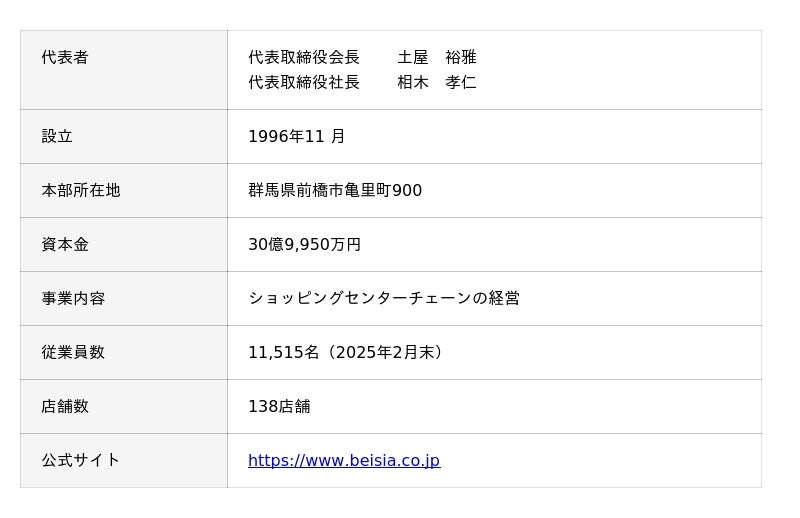Click the （2025年2月末） date note
Image resolution: width=800 pixels, height=518 pixels.
pyautogui.click(x=385, y=352)
